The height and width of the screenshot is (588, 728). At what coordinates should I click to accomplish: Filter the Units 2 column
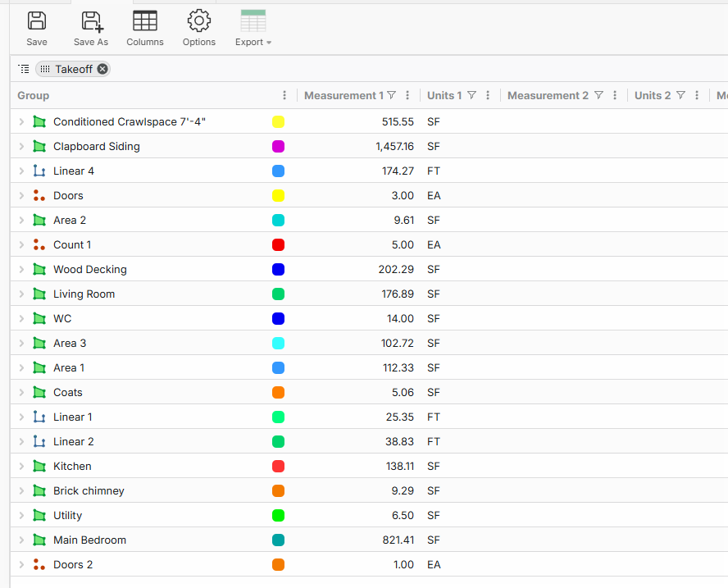click(680, 95)
